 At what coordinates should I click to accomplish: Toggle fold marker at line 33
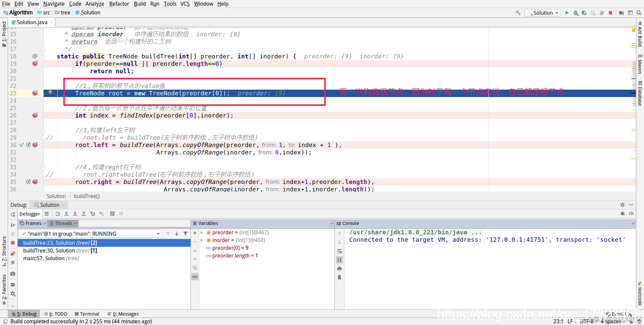[43, 167]
